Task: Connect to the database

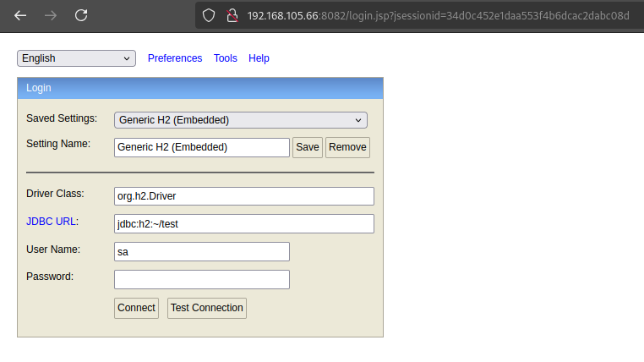Action: [136, 308]
